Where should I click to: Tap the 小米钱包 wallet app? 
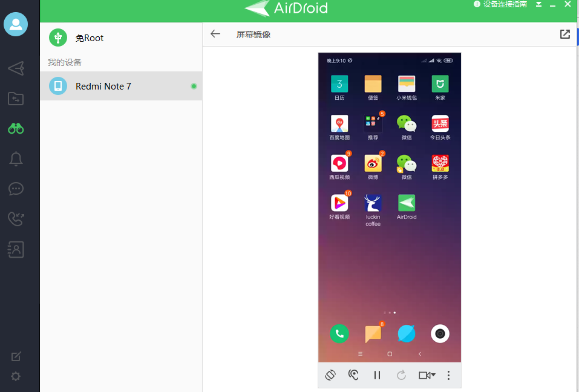pos(407,88)
